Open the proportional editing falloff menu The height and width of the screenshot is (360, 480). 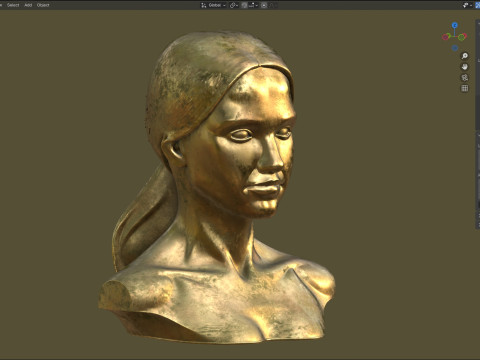click(x=274, y=5)
